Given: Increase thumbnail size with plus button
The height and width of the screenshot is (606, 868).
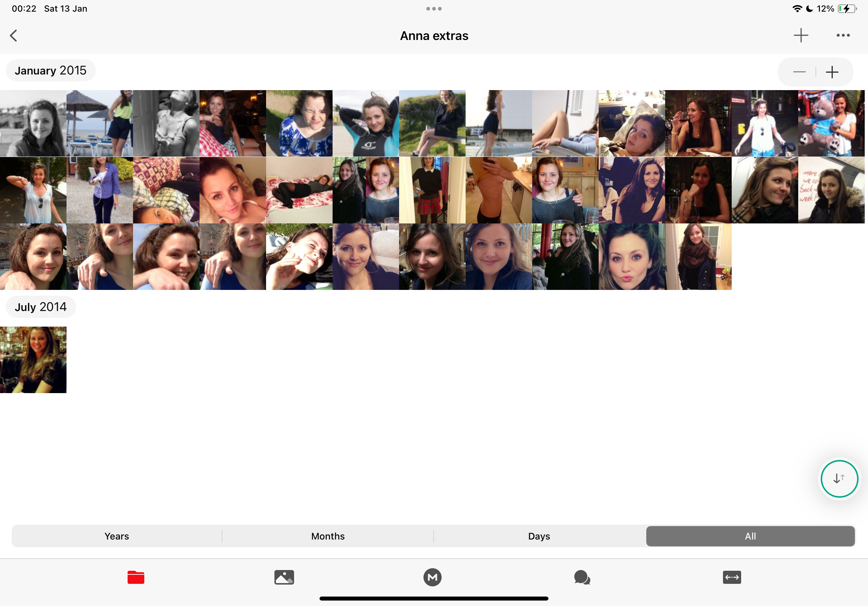Looking at the screenshot, I should tap(832, 72).
